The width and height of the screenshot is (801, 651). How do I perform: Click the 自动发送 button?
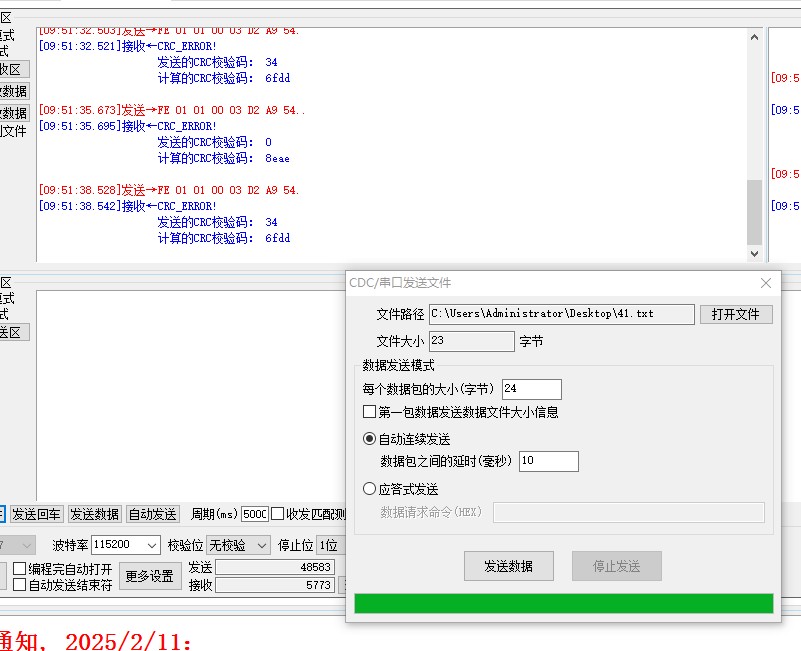(x=152, y=514)
